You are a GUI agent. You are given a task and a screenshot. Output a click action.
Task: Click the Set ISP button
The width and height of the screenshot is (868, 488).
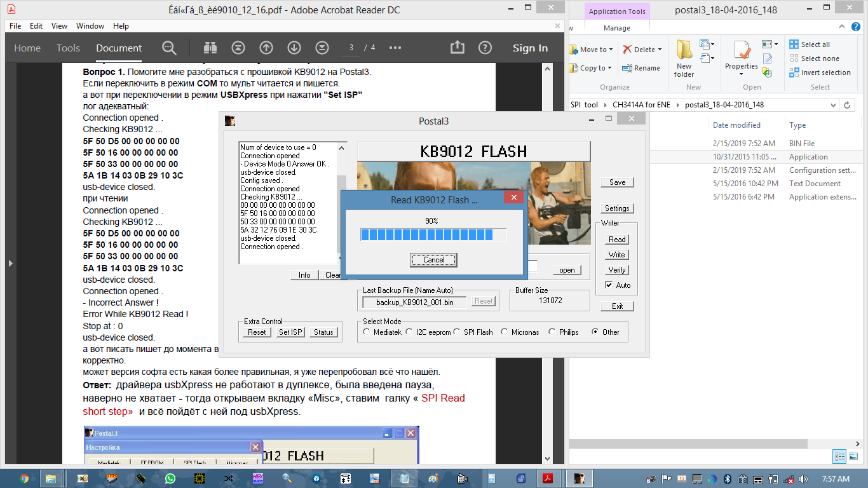tap(291, 332)
